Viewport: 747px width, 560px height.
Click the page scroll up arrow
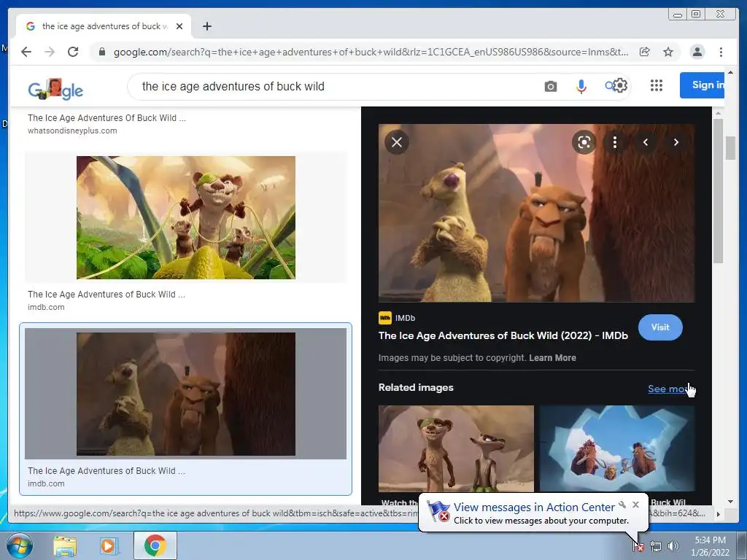point(730,72)
